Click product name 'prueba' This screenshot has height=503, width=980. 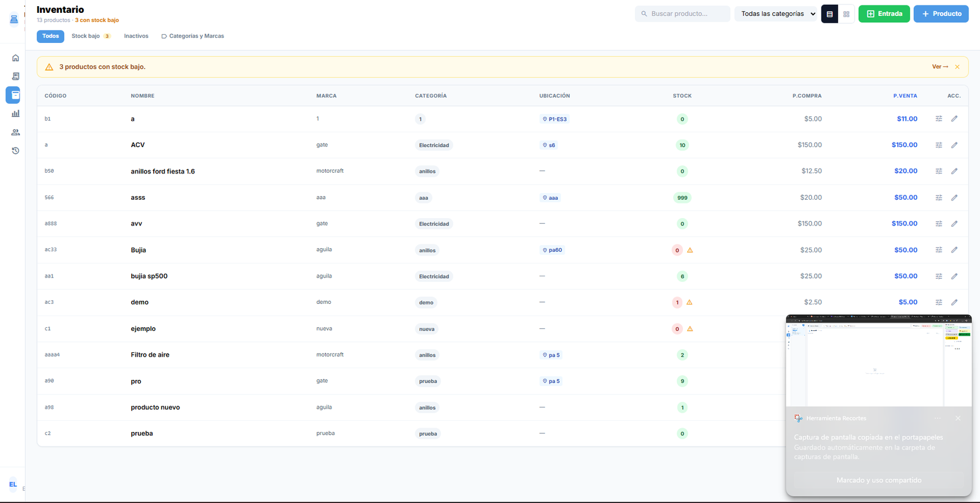[x=142, y=433]
